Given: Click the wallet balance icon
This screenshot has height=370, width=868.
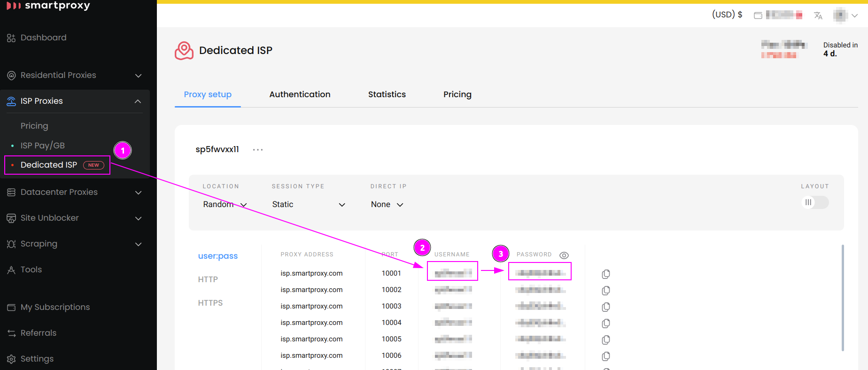Looking at the screenshot, I should (x=758, y=15).
